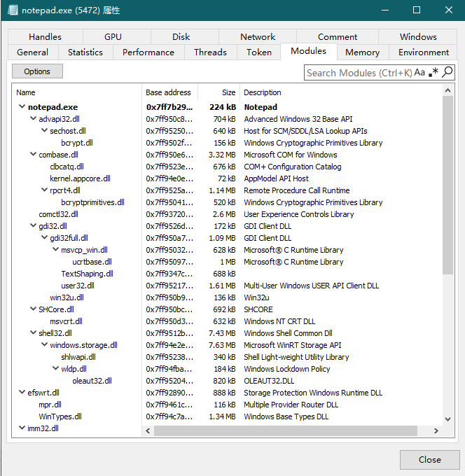Sort modules by Size column header
465x476 pixels.
click(x=228, y=92)
